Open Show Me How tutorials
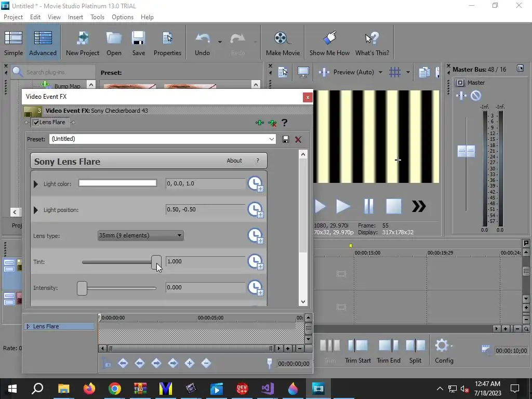This screenshot has width=532, height=399. (329, 43)
